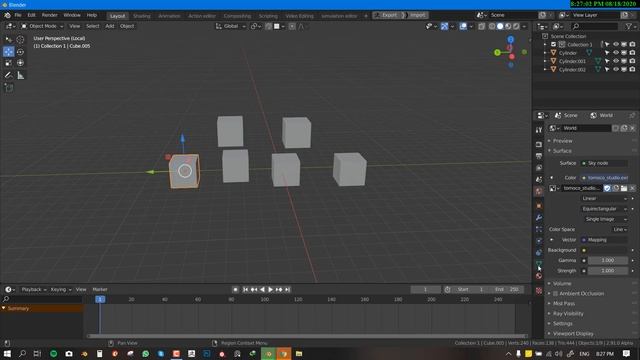Expand the Cylinder.002 tree row
This screenshot has height=360, width=640.
(x=545, y=69)
